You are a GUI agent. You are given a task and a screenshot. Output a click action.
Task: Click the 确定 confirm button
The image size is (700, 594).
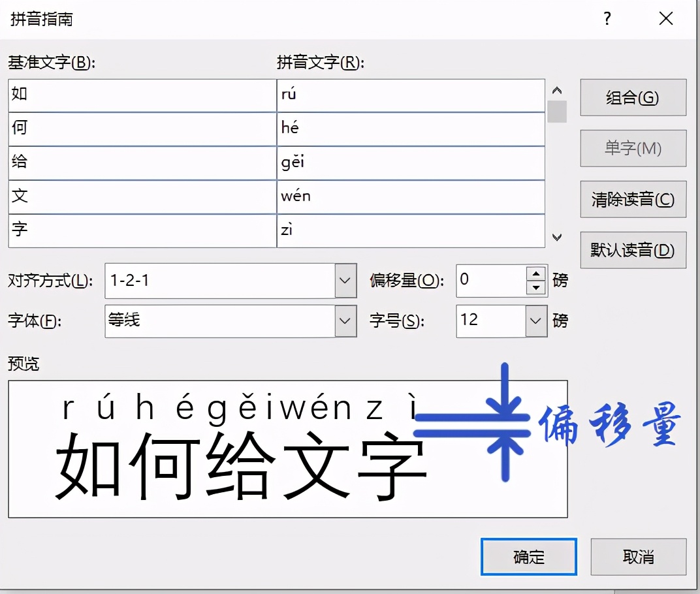tap(528, 557)
